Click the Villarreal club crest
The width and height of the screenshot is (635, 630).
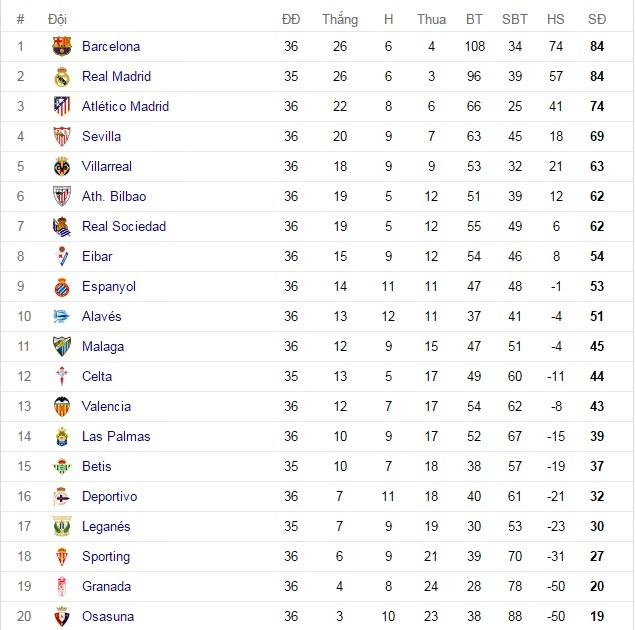pyautogui.click(x=62, y=166)
